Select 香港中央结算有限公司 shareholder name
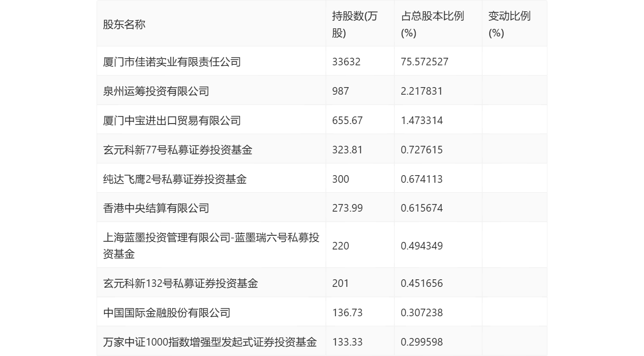This screenshot has width=644, height=356. pos(156,208)
